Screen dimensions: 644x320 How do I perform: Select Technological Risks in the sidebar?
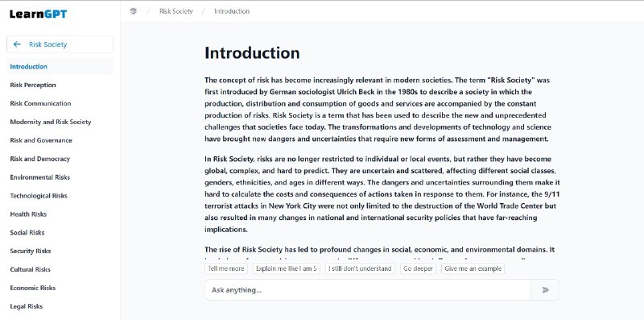(x=39, y=196)
